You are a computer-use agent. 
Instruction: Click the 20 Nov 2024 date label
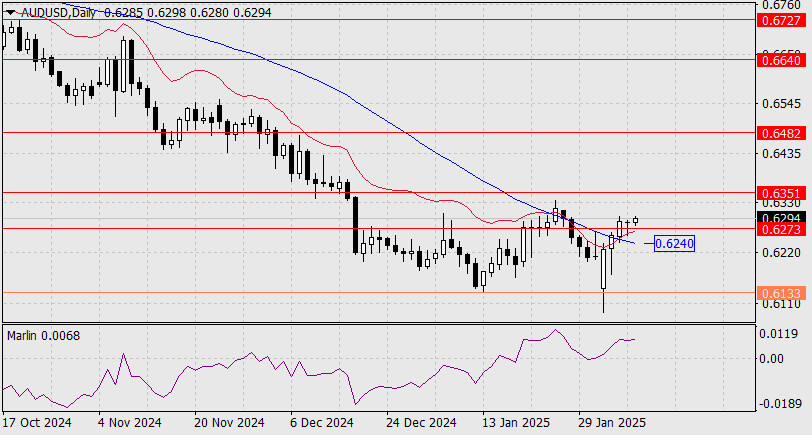pyautogui.click(x=229, y=423)
